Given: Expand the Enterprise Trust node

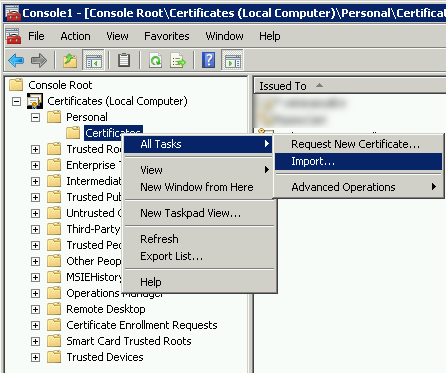Looking at the screenshot, I should 35,165.
